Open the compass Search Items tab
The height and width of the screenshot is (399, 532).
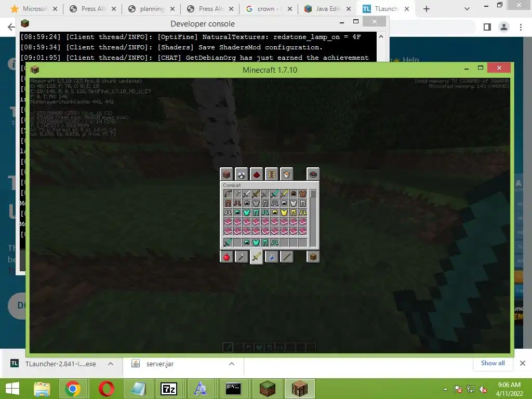313,175
